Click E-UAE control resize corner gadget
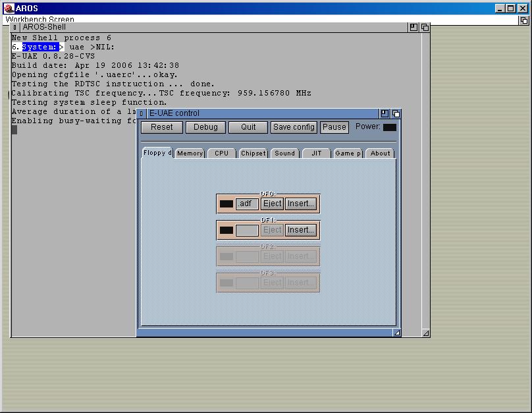 [x=396, y=333]
